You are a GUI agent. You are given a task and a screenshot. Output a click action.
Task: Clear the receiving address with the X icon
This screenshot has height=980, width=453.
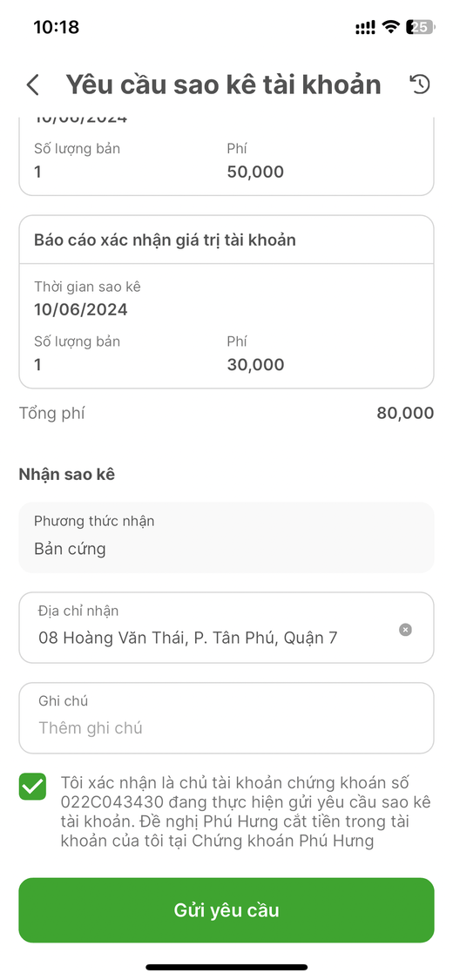405,629
